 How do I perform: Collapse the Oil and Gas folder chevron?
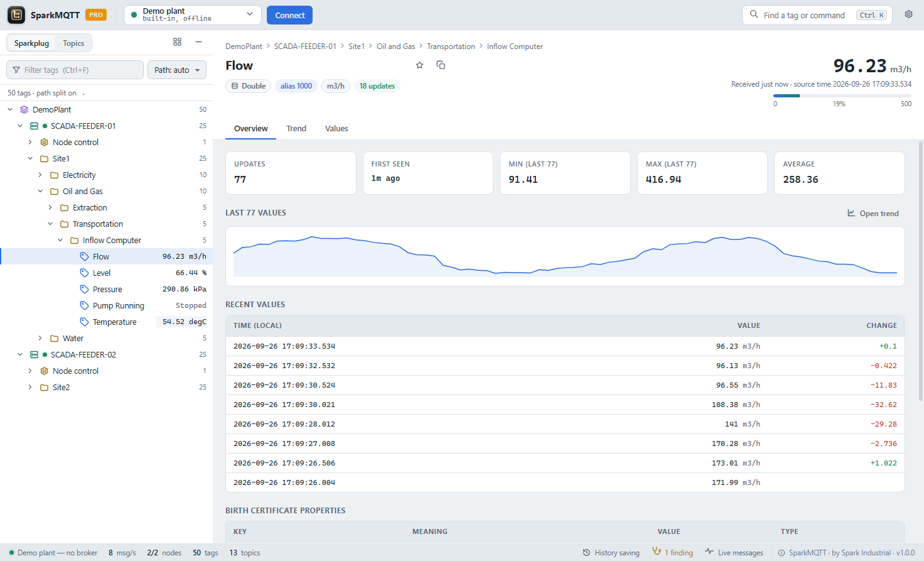coord(40,191)
